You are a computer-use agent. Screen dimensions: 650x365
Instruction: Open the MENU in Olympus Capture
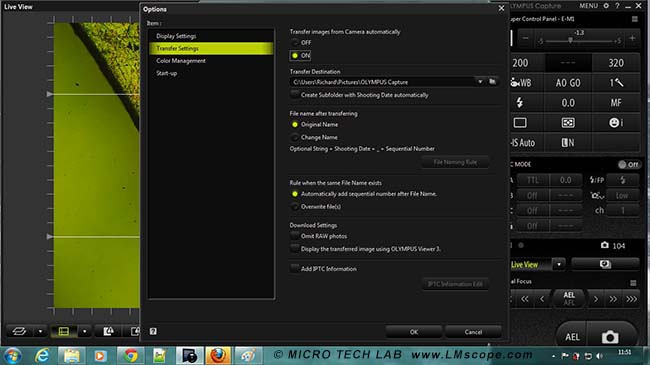(x=589, y=6)
